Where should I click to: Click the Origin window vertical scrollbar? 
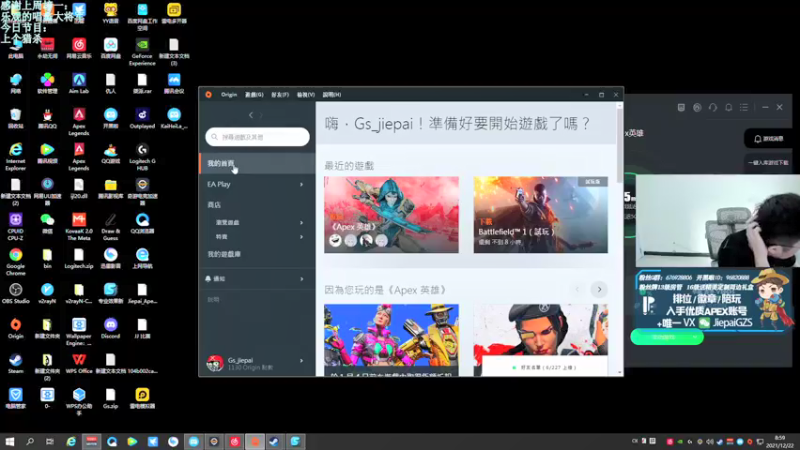click(620, 143)
